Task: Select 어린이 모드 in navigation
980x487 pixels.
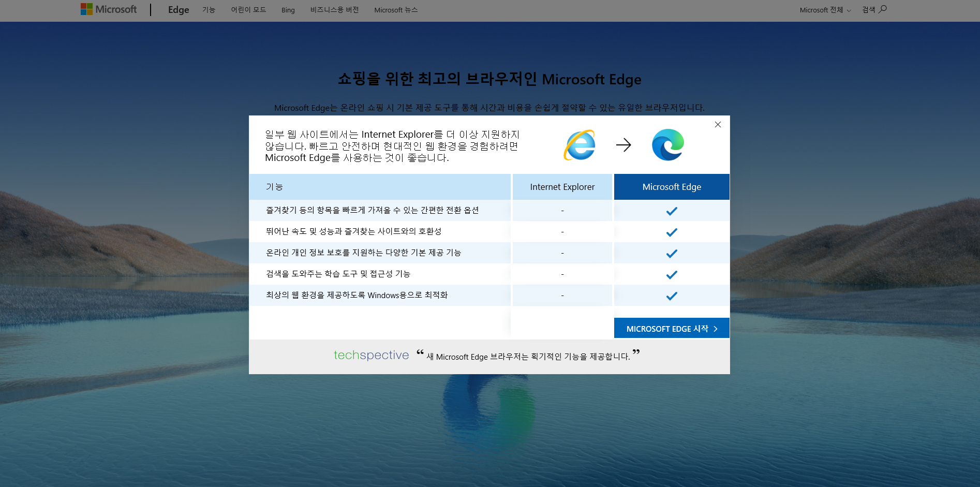Action: 248,10
